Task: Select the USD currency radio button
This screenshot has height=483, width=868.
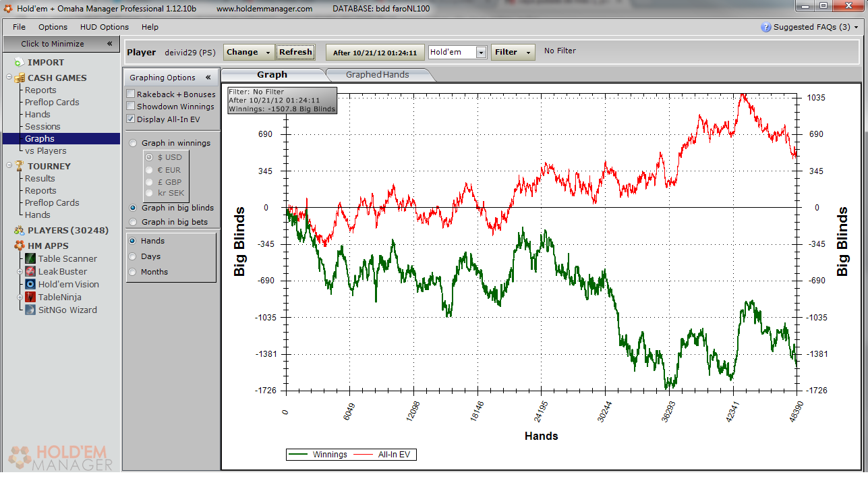Action: [149, 157]
